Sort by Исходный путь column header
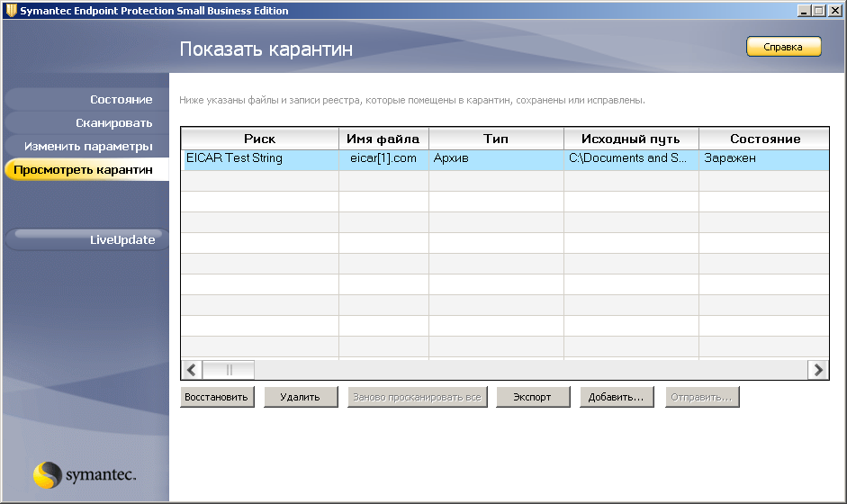The width and height of the screenshot is (847, 504). (631, 139)
